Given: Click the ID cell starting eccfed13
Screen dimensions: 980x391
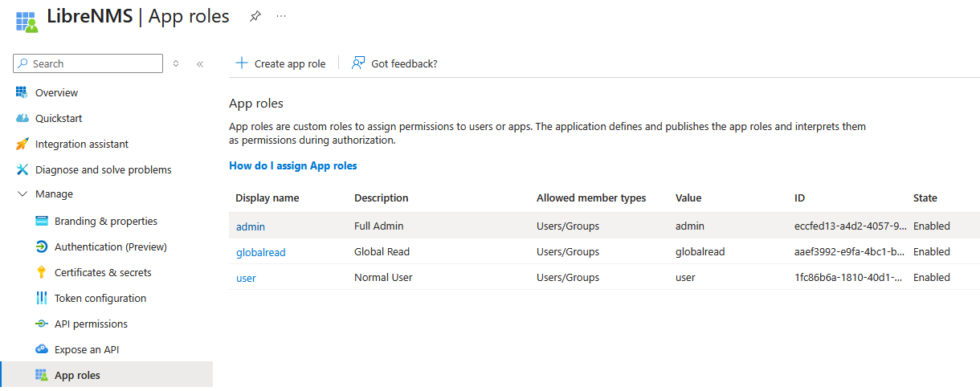Looking at the screenshot, I should pos(851,226).
